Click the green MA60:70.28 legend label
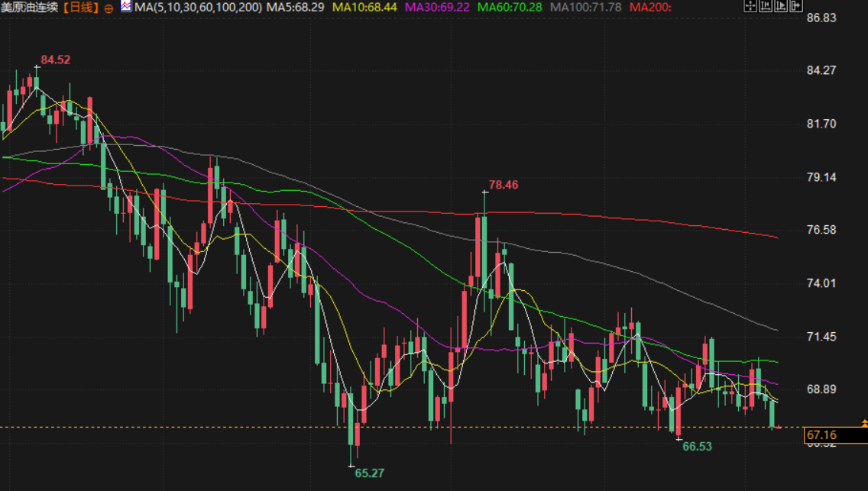 pyautogui.click(x=510, y=8)
